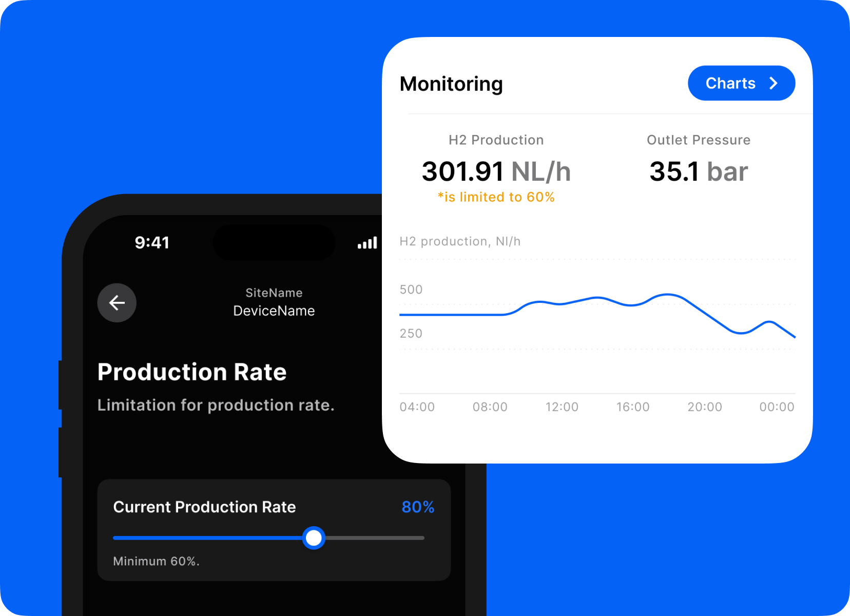
Task: Click the chevron arrow inside Charts button
Action: point(774,83)
